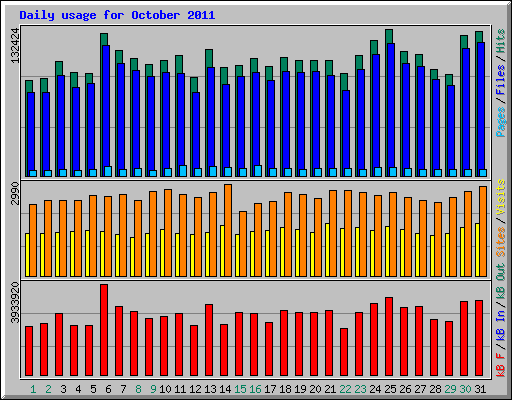
Task: Click the blue Files bar for day 12
Action: coord(196,135)
